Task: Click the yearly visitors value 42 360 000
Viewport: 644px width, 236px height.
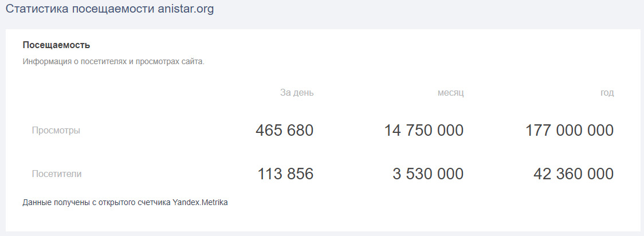Action: point(573,174)
